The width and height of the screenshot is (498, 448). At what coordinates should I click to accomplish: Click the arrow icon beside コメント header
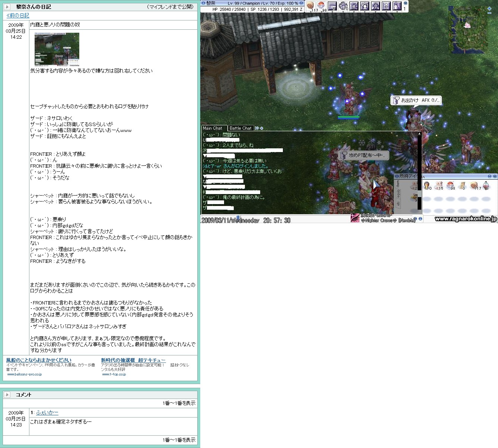click(x=7, y=394)
